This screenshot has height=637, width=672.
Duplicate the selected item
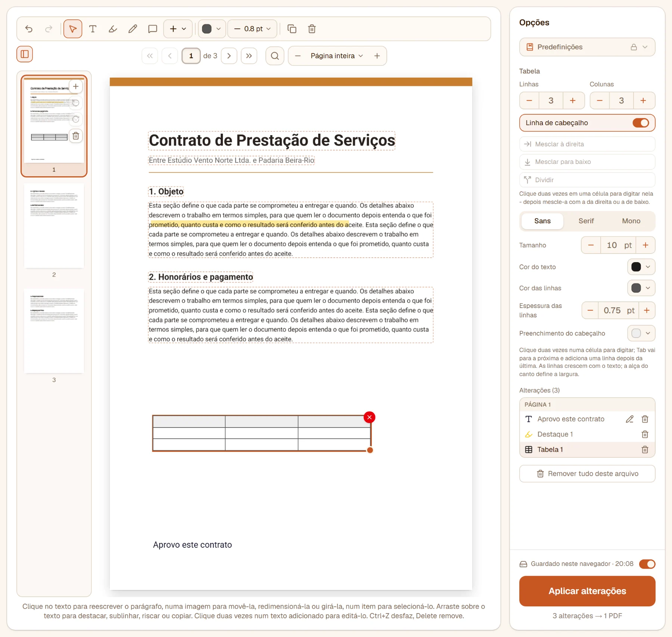tap(292, 29)
